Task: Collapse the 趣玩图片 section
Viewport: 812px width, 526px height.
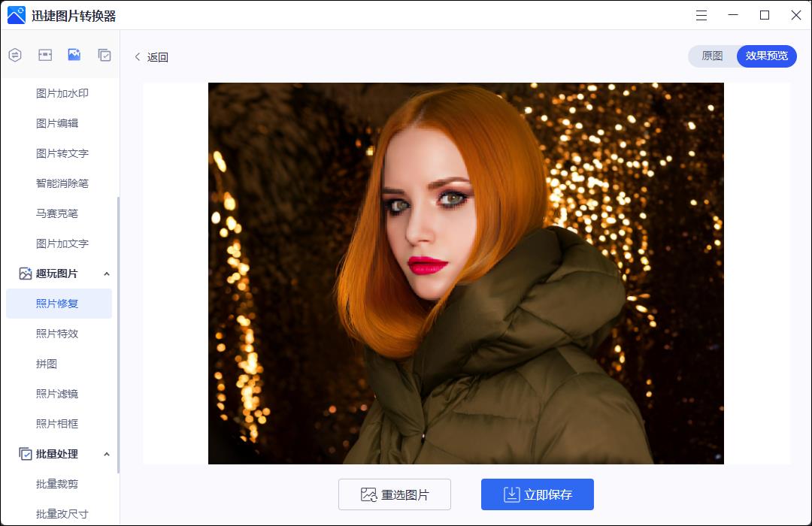Action: (107, 274)
